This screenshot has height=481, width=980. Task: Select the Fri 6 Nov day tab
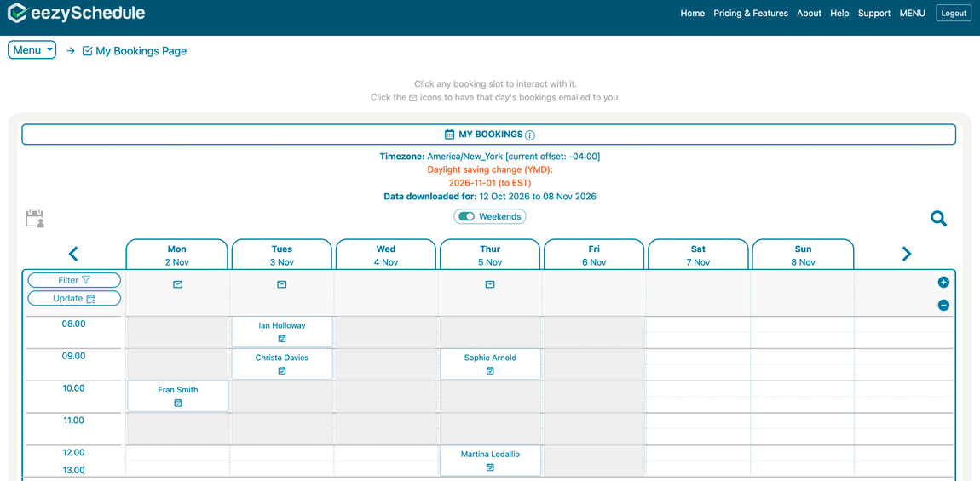[594, 255]
